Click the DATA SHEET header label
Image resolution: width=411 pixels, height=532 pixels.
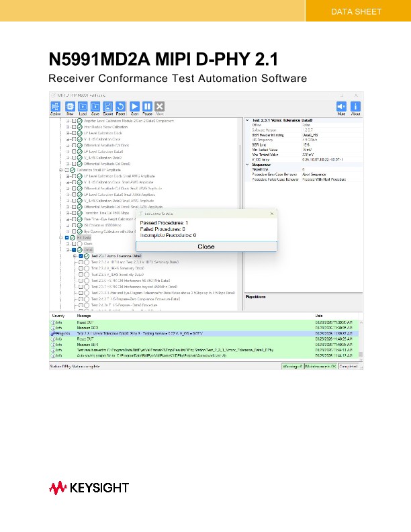(x=356, y=11)
